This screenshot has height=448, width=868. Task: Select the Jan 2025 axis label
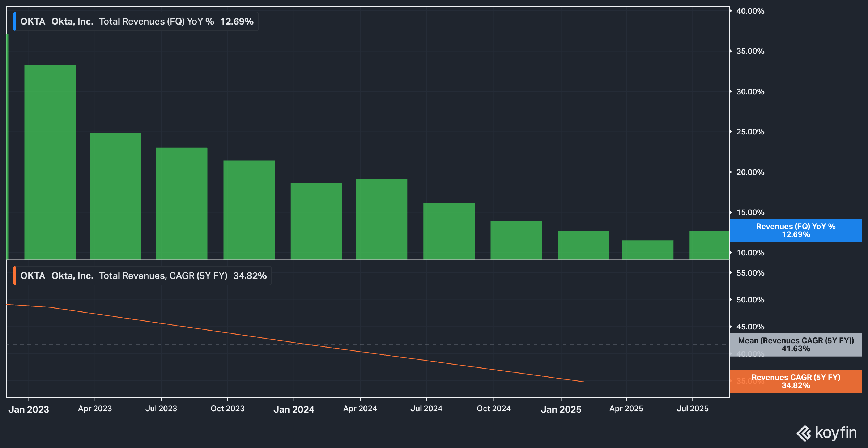pos(562,409)
